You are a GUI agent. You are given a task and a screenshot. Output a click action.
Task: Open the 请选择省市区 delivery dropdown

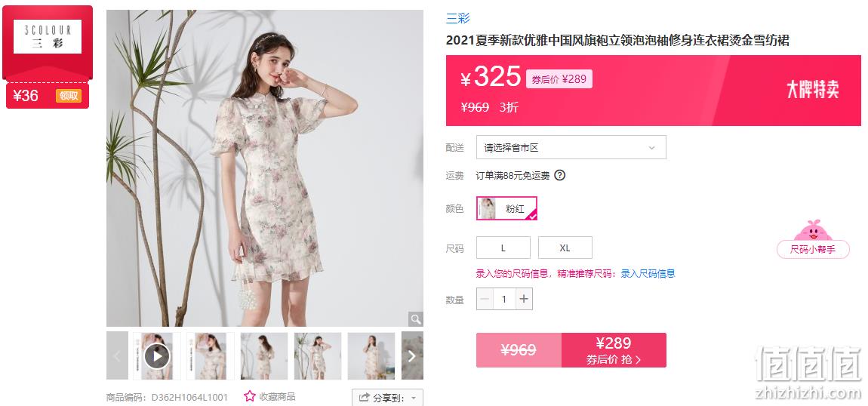coord(571,148)
